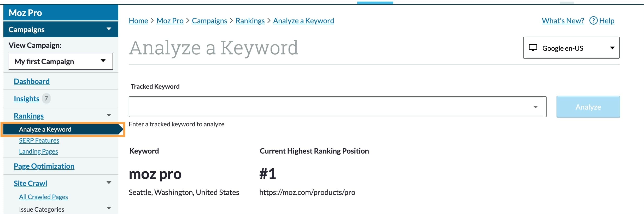The image size is (644, 214).
Task: Open the Insights page showing 7 items
Action: coord(27,98)
